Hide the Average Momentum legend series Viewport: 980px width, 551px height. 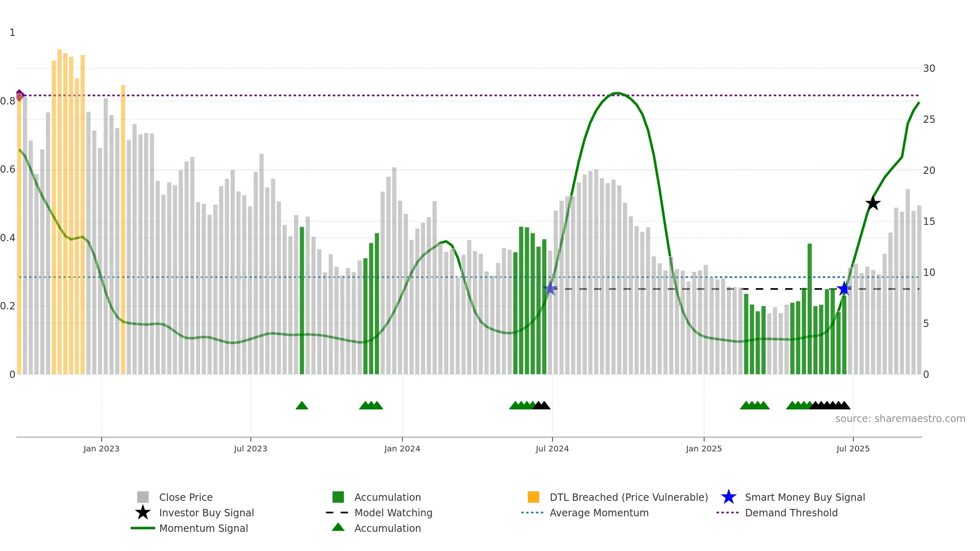point(599,513)
